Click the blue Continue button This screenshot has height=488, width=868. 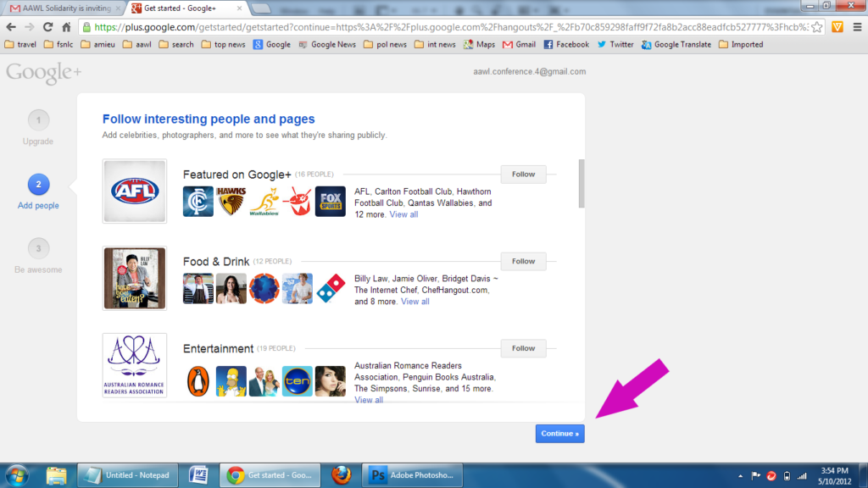(559, 433)
